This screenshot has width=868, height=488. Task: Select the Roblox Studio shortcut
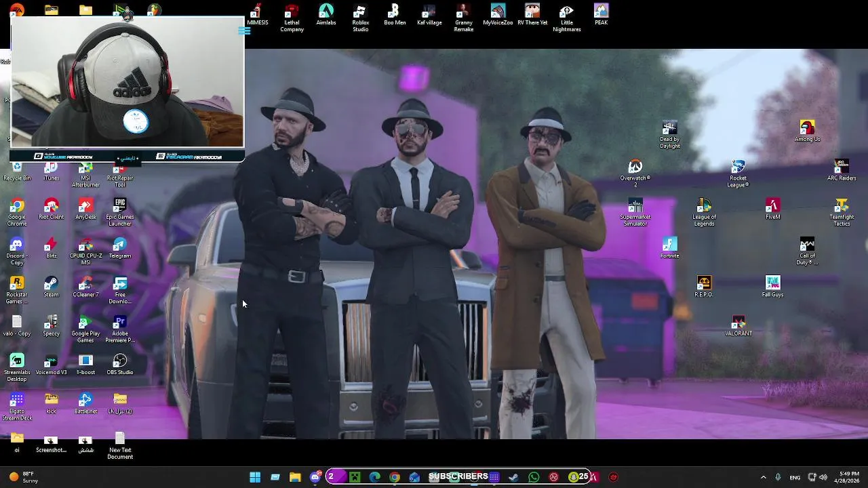coord(361,18)
